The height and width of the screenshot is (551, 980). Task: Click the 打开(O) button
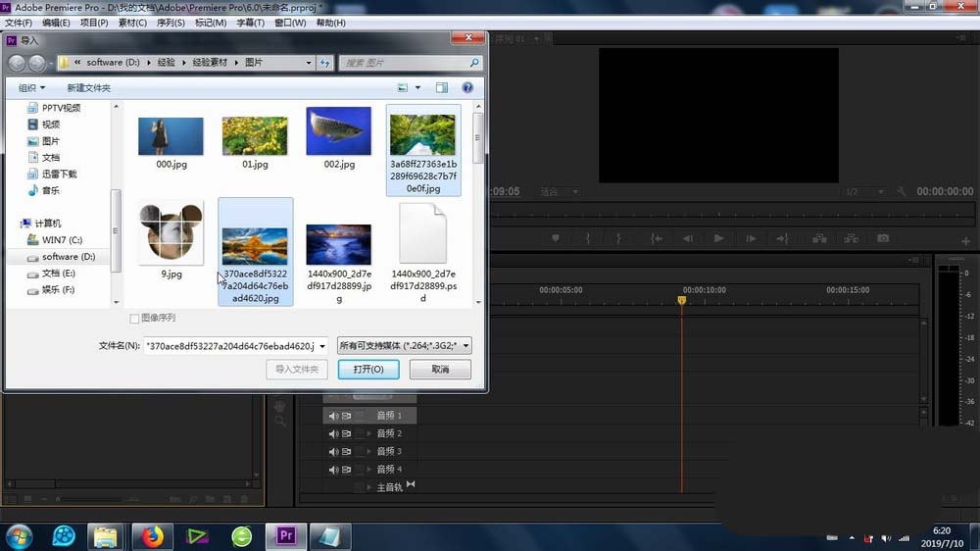point(368,369)
